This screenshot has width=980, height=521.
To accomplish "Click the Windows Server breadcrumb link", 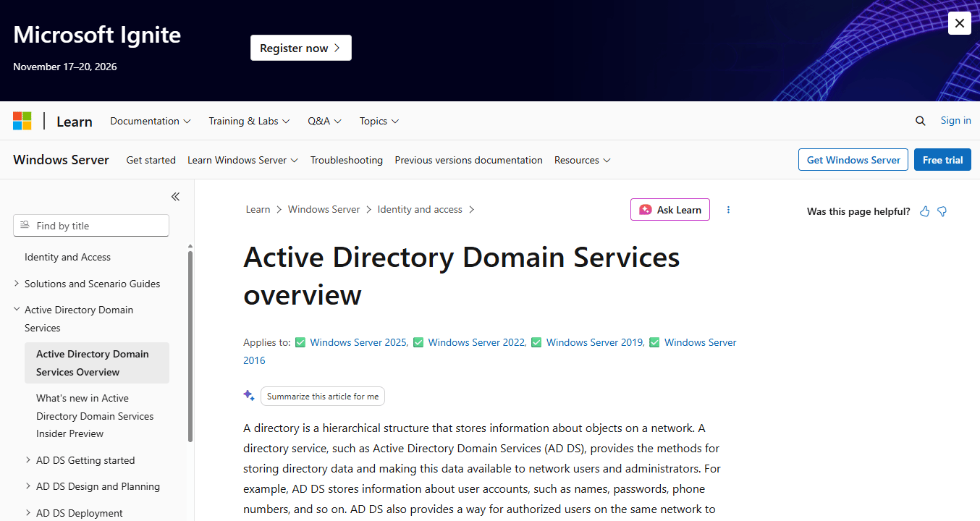I will click(324, 209).
